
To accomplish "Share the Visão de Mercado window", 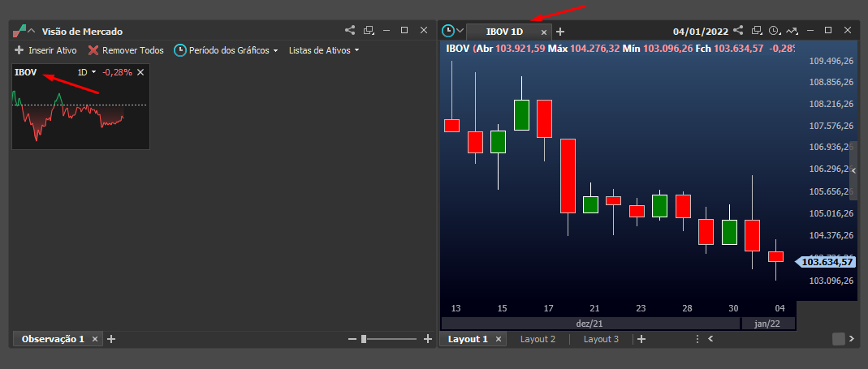I will pos(350,31).
